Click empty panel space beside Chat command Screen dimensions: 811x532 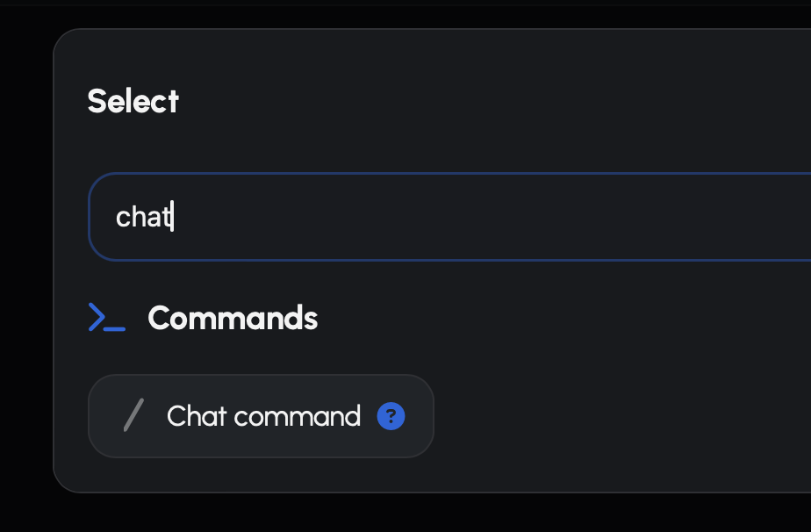click(x=614, y=416)
